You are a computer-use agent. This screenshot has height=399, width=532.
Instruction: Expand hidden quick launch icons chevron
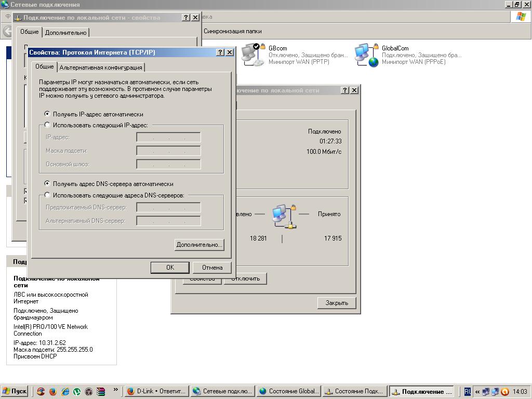tap(116, 389)
